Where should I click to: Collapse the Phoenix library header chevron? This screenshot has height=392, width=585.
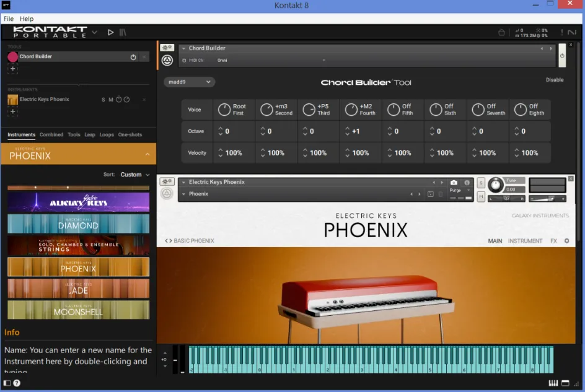point(147,154)
